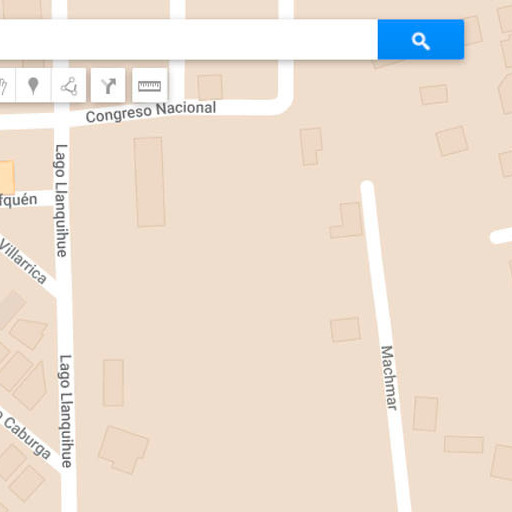
Task: Click the square building left of Machmar label
Action: pos(345,330)
